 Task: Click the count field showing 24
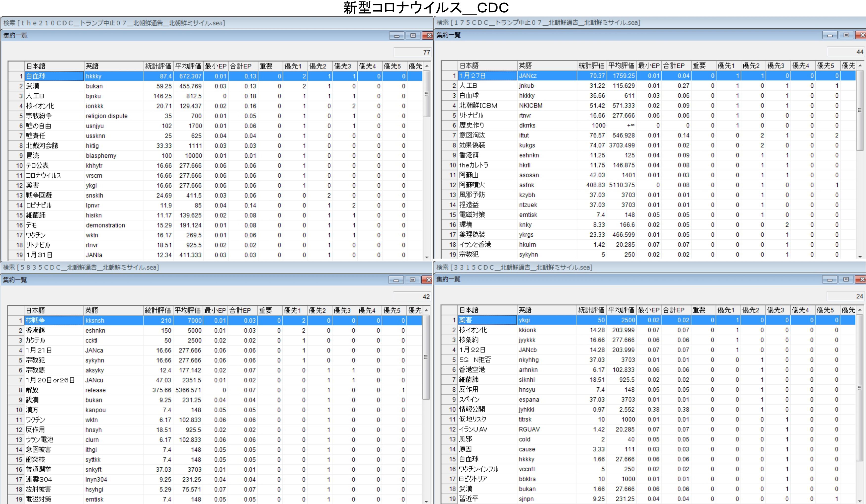pyautogui.click(x=845, y=296)
